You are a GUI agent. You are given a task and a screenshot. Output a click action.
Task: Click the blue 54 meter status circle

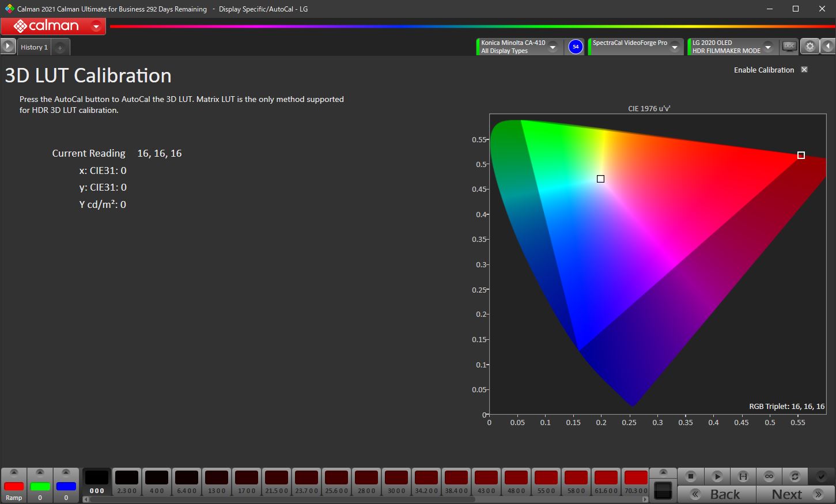coord(575,47)
